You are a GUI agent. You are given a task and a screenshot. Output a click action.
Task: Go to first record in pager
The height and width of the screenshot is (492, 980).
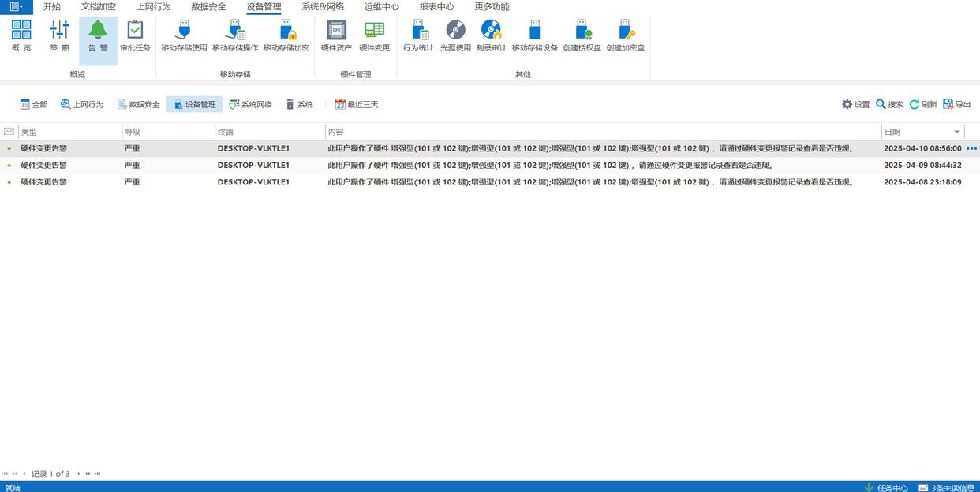[5, 474]
